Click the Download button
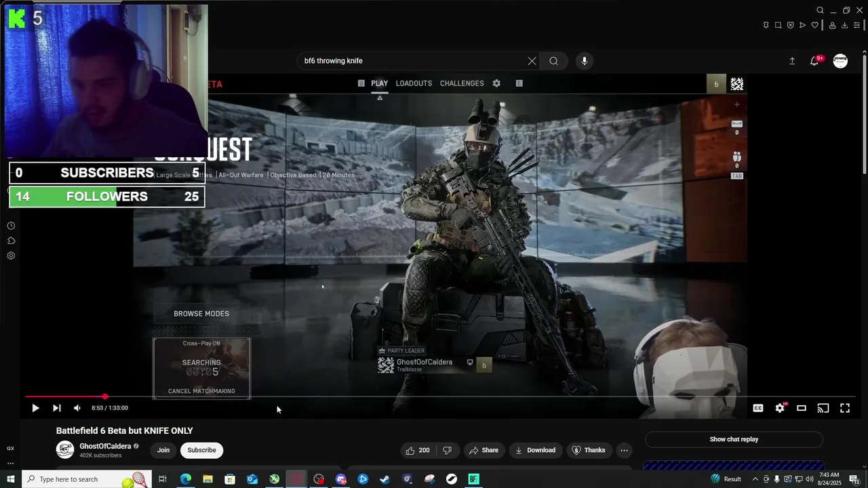The width and height of the screenshot is (868, 488). (535, 450)
